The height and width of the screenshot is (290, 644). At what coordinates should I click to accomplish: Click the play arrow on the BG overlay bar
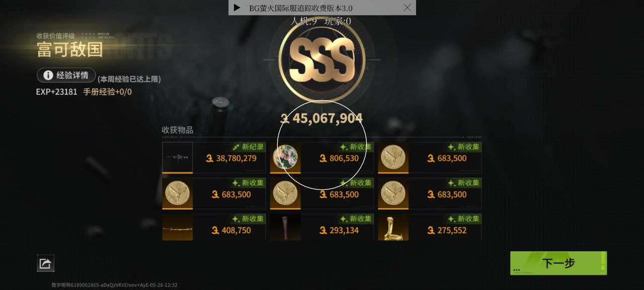[237, 8]
